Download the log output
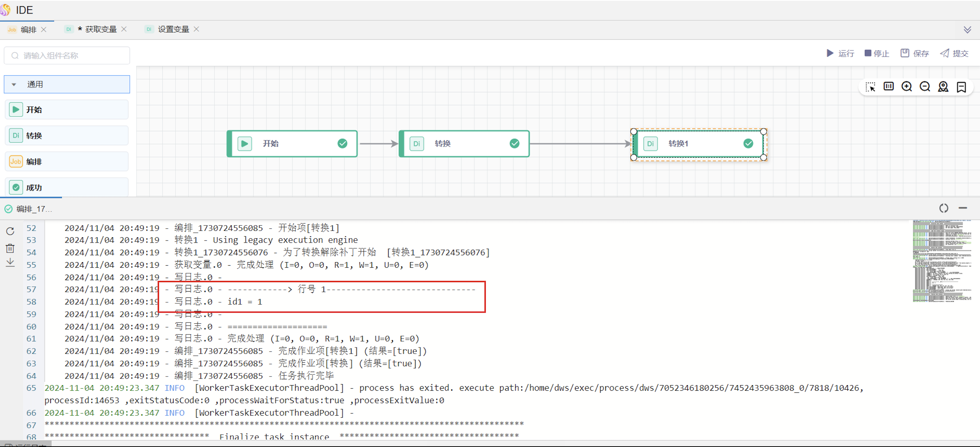Image resolution: width=980 pixels, height=447 pixels. click(x=10, y=262)
